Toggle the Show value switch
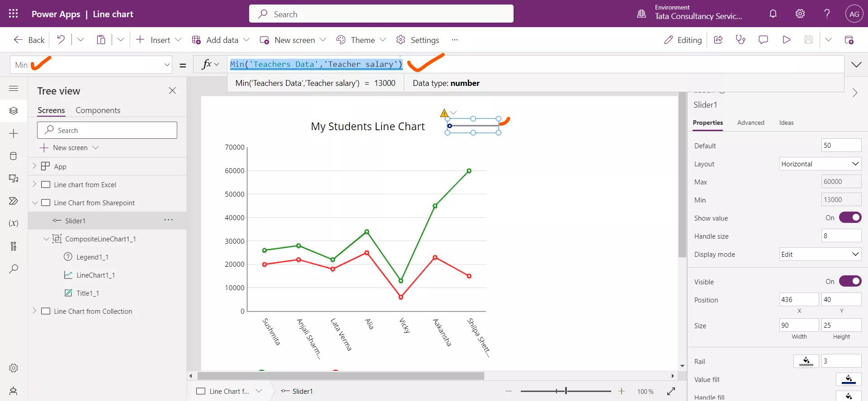Viewport: 868px width, 401px height. (850, 217)
